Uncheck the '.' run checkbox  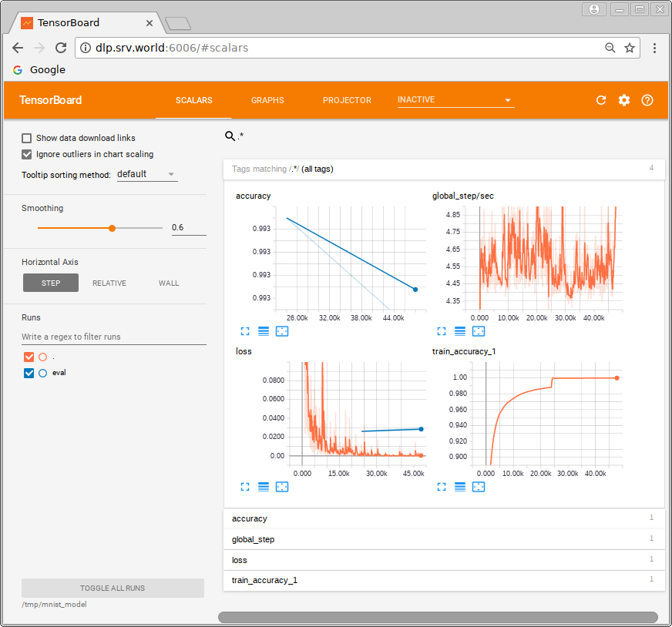pyautogui.click(x=29, y=357)
